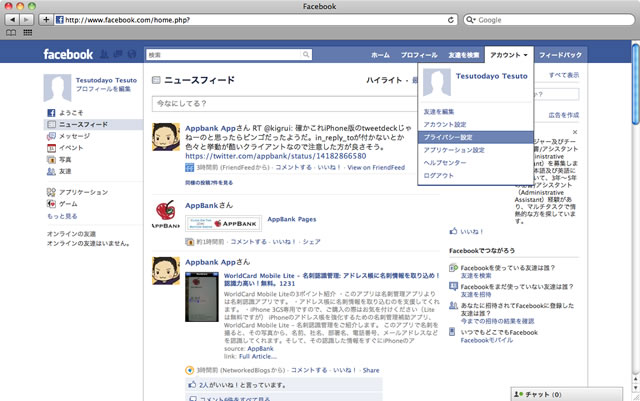Open the プロフィール header tab
Screen dimensions: 640x401
coord(419,55)
